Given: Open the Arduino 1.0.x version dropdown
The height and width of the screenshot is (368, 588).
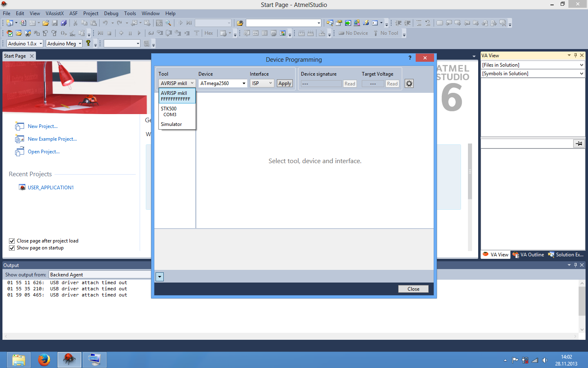Looking at the screenshot, I should 25,43.
